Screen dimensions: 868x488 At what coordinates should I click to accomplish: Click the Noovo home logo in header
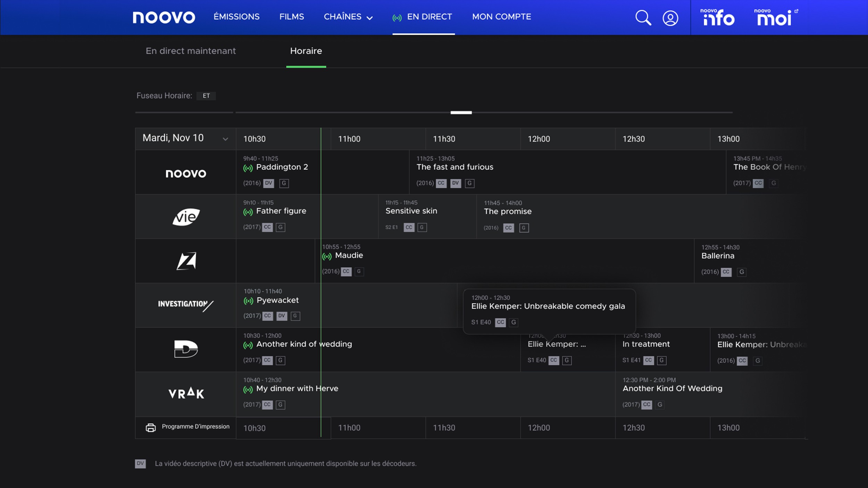point(164,17)
